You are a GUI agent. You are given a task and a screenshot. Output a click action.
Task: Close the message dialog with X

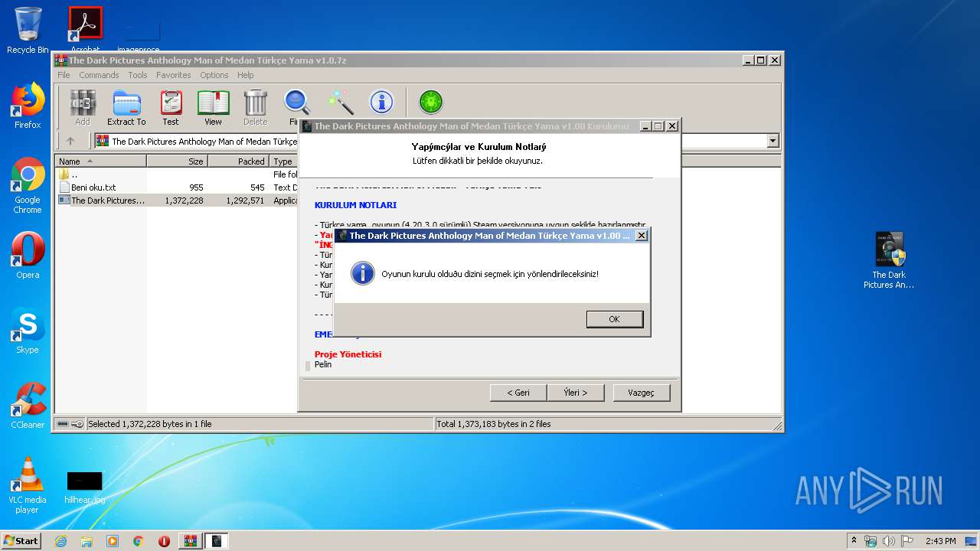point(642,235)
